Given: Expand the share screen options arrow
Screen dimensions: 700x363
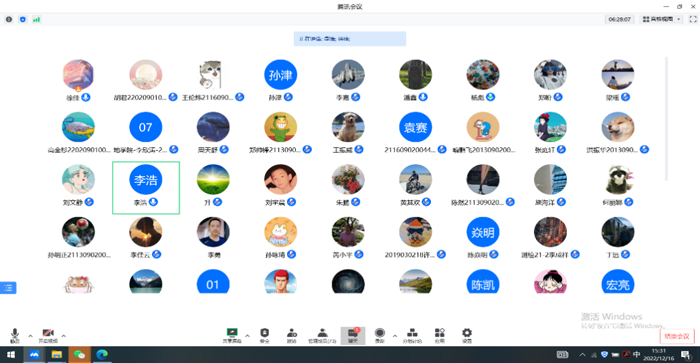Looking at the screenshot, I should point(247,336).
